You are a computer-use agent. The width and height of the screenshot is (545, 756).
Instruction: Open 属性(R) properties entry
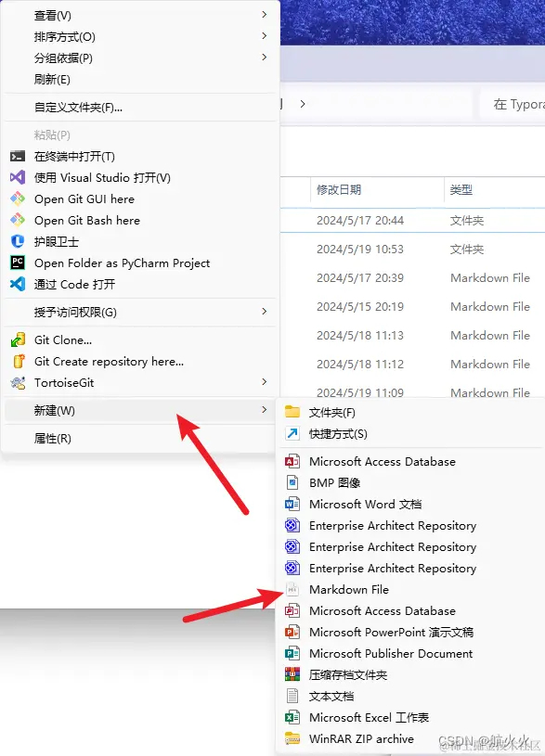[140, 438]
